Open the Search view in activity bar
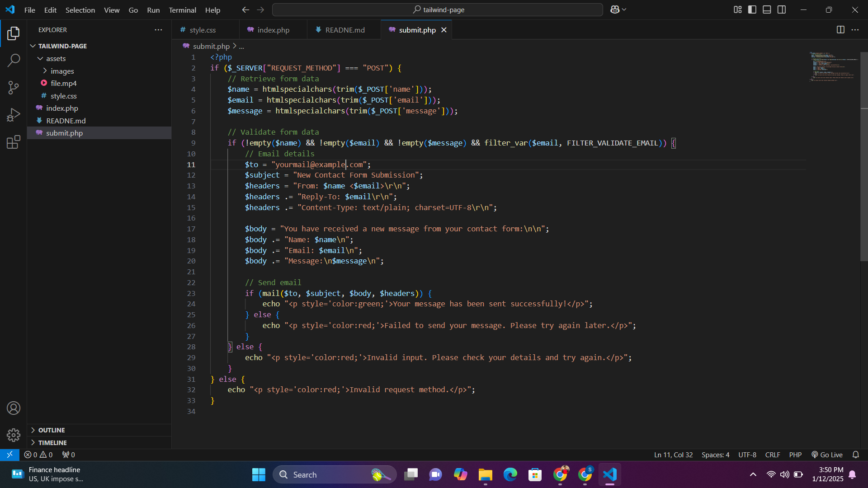This screenshot has height=488, width=868. 14,61
